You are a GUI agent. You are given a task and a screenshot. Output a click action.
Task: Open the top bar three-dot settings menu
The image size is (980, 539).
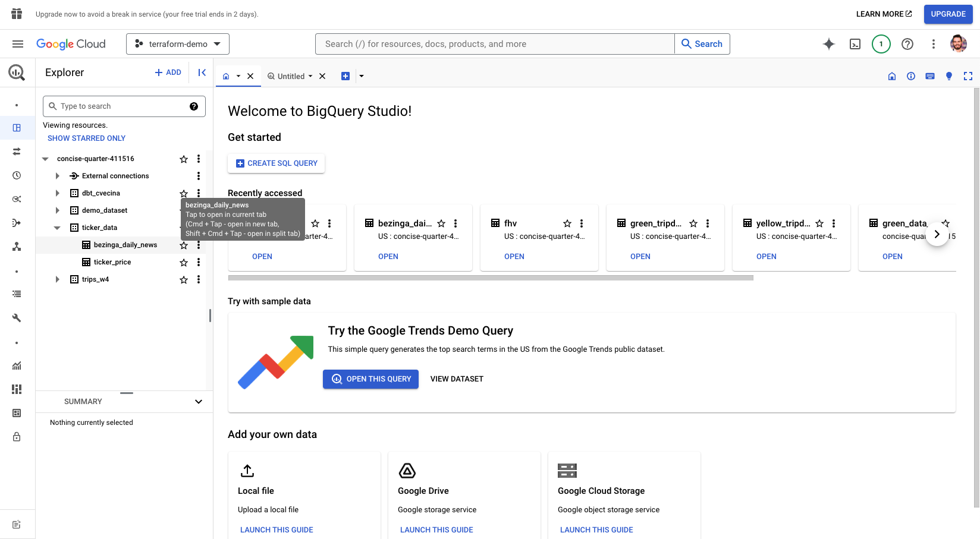934,44
